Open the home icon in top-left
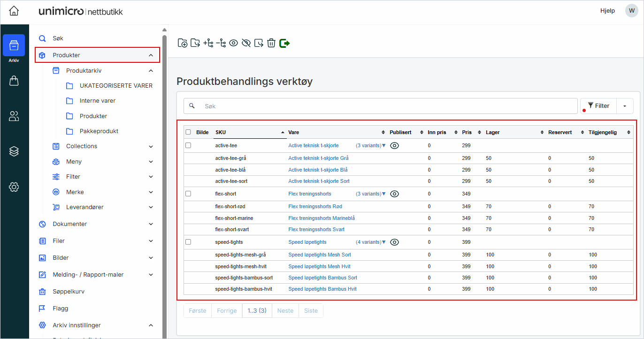Viewport: 644px width, 339px height. click(x=14, y=11)
